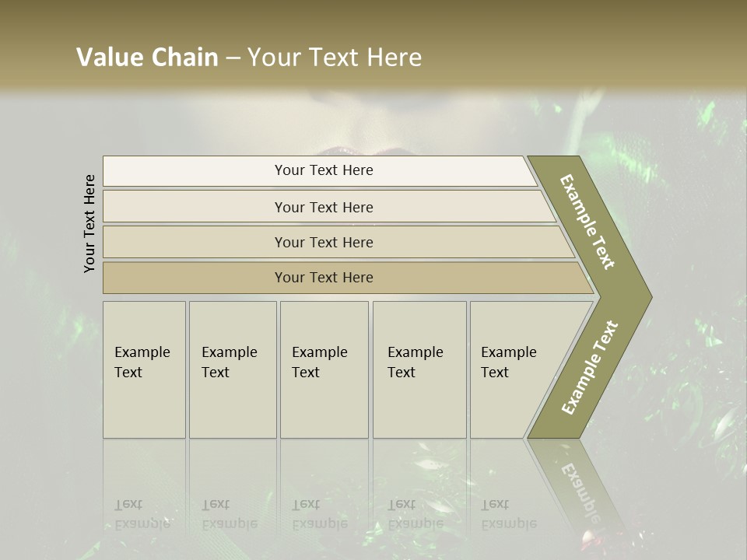Pick the third horizontal "Your Text Here" bar
Image resolution: width=747 pixels, height=560 pixels.
(x=323, y=242)
